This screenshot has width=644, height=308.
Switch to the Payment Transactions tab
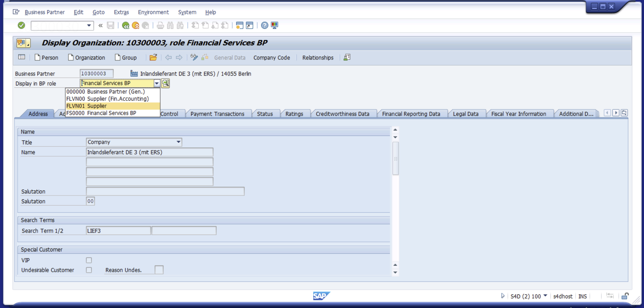click(217, 114)
